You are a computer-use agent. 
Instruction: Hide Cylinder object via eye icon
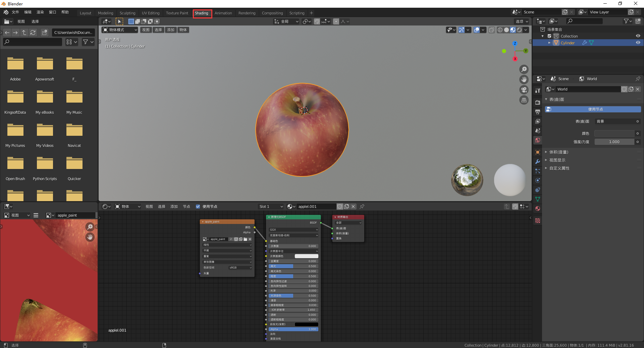click(x=638, y=43)
